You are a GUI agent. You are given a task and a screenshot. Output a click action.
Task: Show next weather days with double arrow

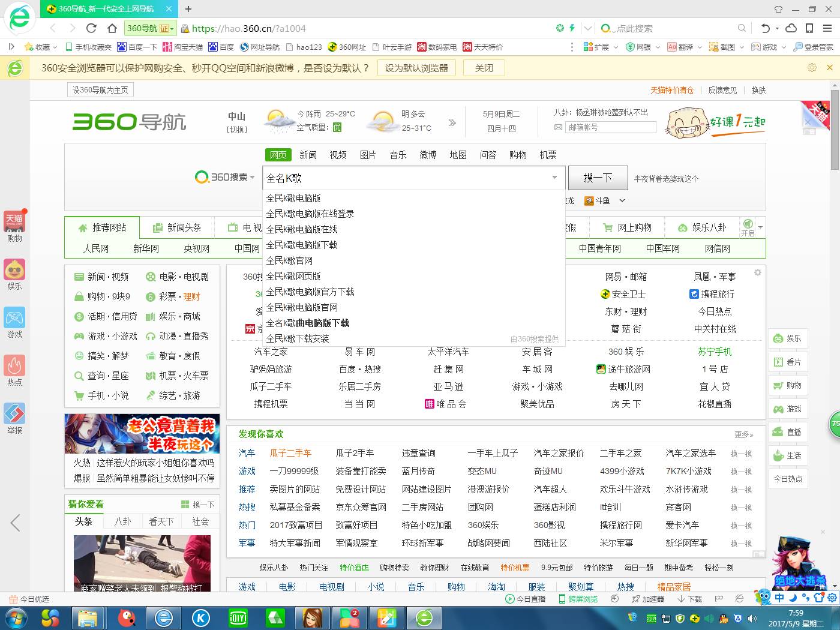452,122
